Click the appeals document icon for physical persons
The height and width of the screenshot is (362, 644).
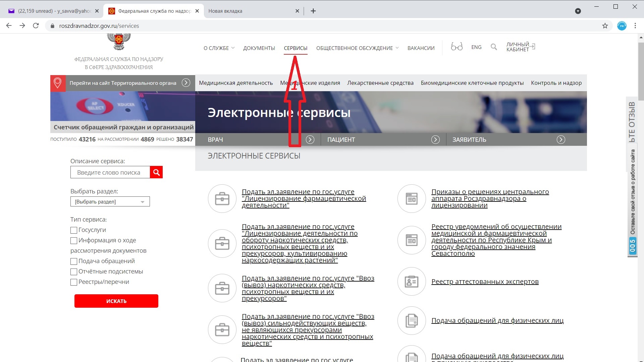tap(411, 320)
